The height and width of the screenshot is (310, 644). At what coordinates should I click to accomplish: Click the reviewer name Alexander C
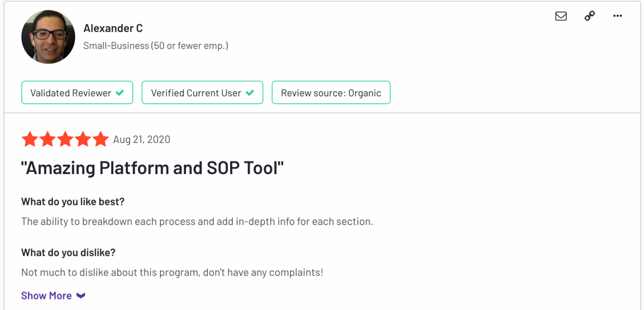point(113,28)
